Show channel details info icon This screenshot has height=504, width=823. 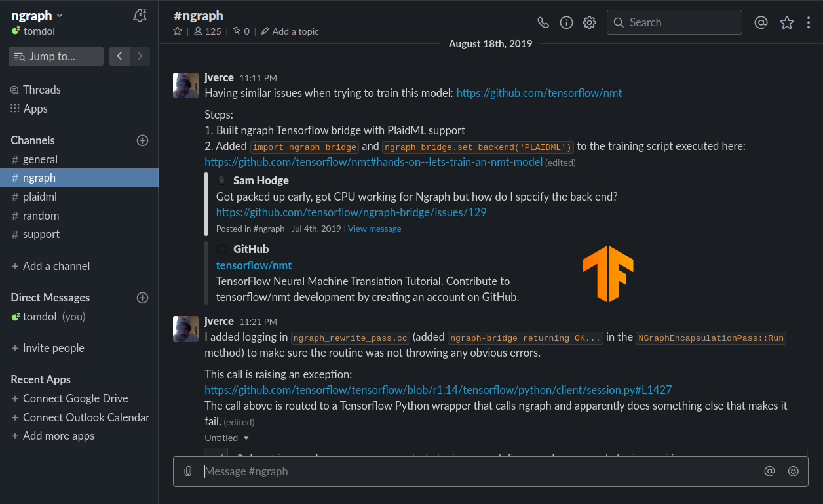point(567,22)
